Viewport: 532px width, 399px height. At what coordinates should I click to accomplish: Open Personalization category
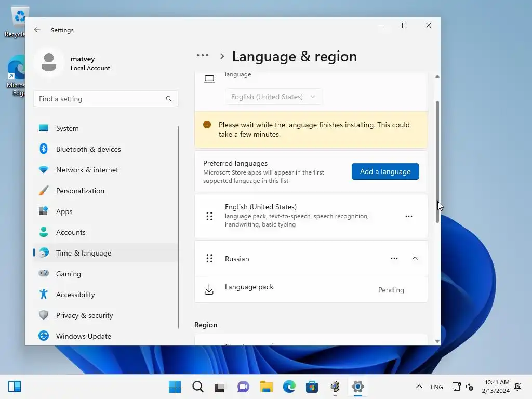click(x=105, y=191)
